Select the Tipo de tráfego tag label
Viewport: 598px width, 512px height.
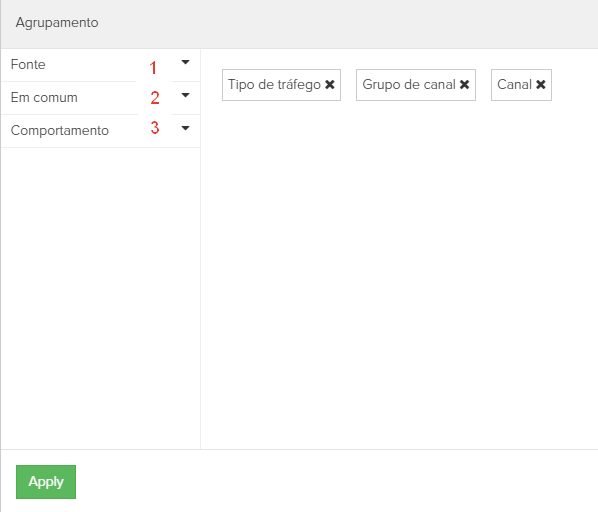[274, 85]
